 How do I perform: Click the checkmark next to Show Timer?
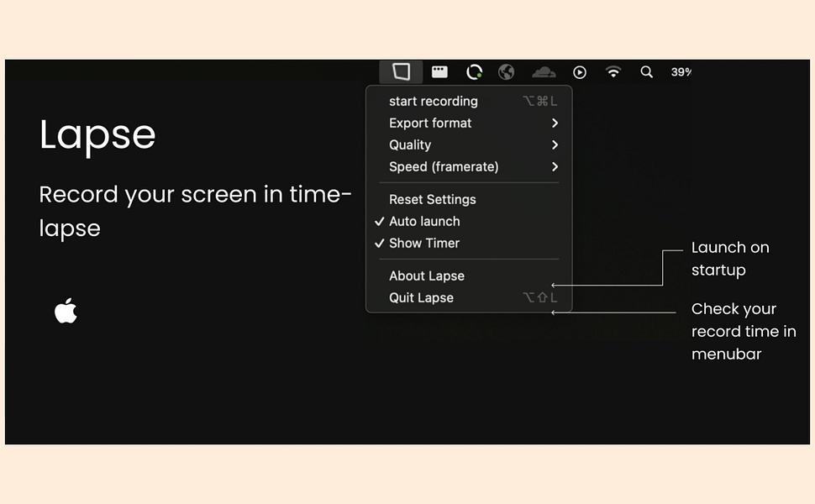pyautogui.click(x=380, y=243)
